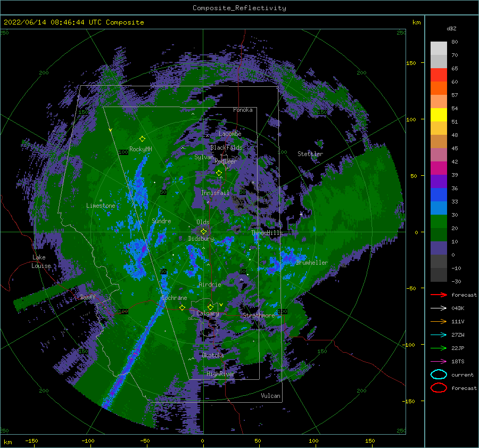Click the asterisk marker above Limestone
The image size is (479, 448).
pyautogui.click(x=101, y=201)
